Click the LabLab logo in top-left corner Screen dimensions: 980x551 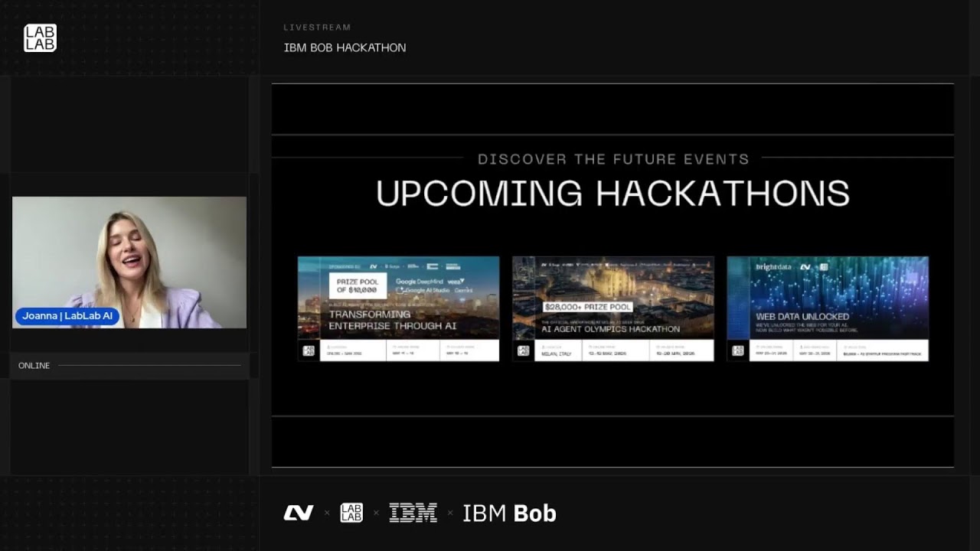[40, 37]
